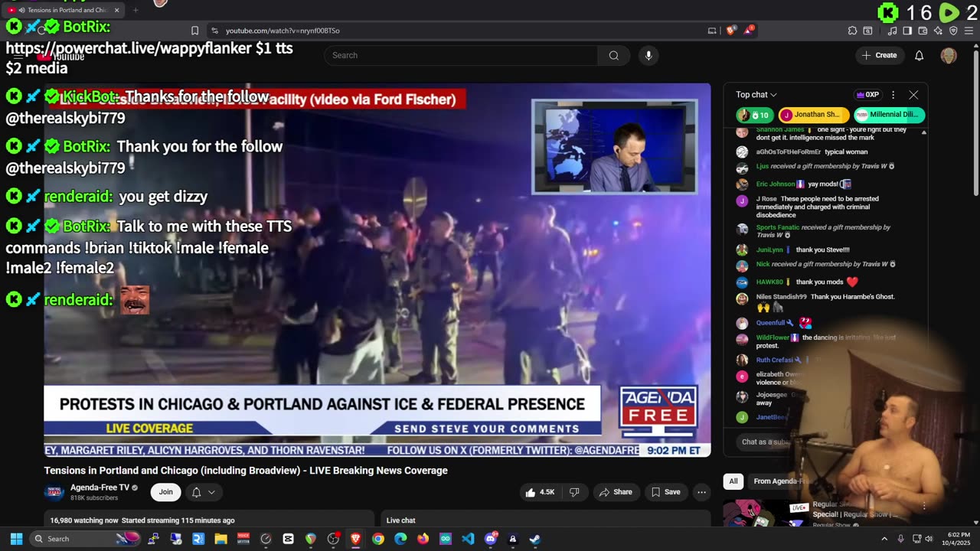Open the browser Extensions puzzle icon
This screenshot has width=980, height=551.
point(852,31)
